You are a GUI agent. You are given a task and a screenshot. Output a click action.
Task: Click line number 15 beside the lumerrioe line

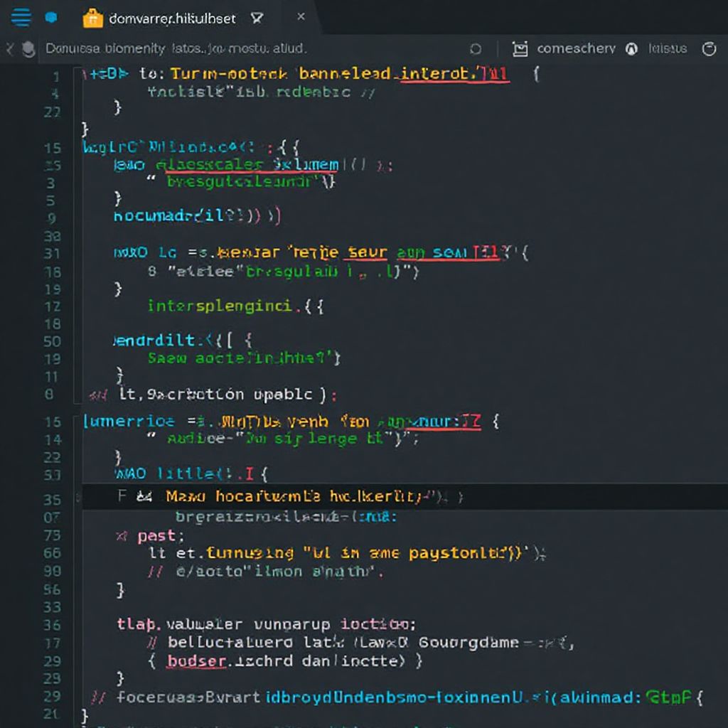tap(53, 422)
